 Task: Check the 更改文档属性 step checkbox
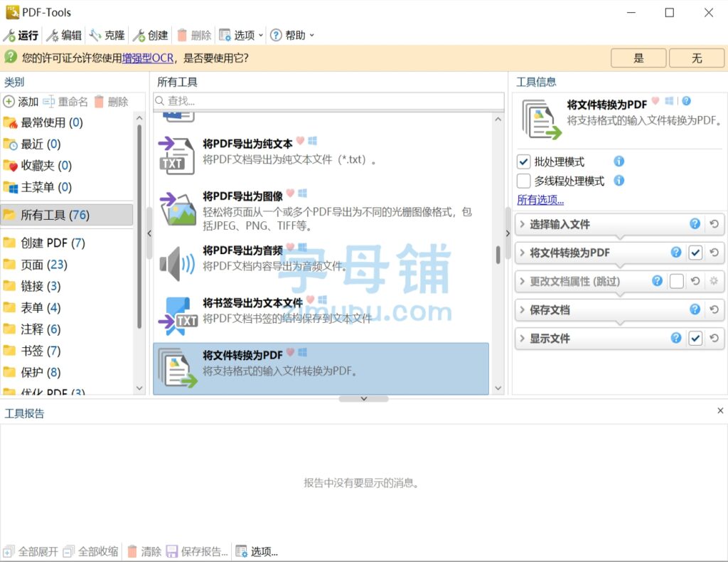676,281
